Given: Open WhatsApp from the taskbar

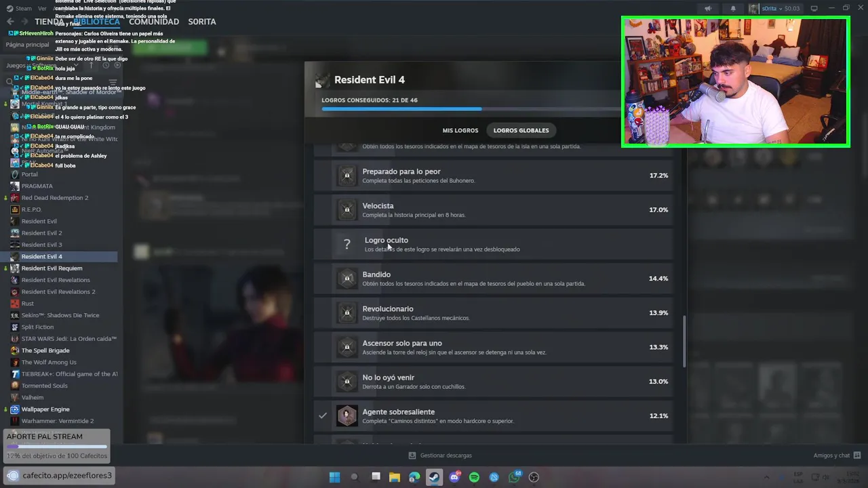Looking at the screenshot, I should pos(514,477).
